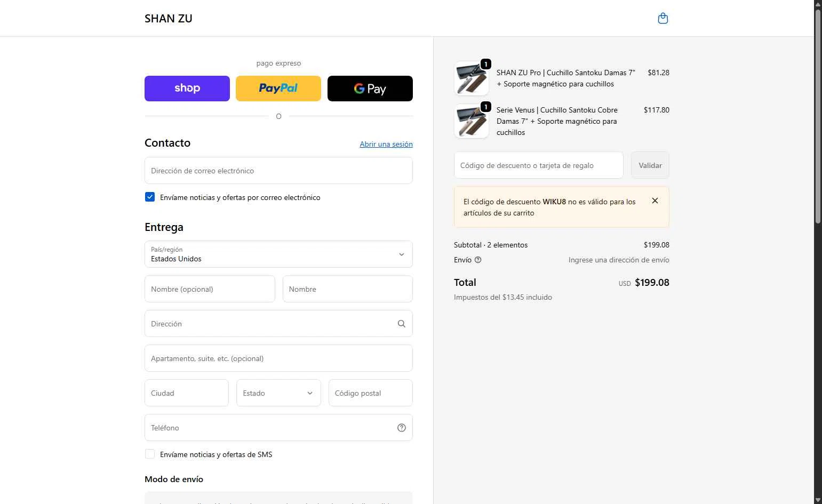This screenshot has height=504, width=822.
Task: Click Ingrese una dirección de envío text
Action: [619, 260]
